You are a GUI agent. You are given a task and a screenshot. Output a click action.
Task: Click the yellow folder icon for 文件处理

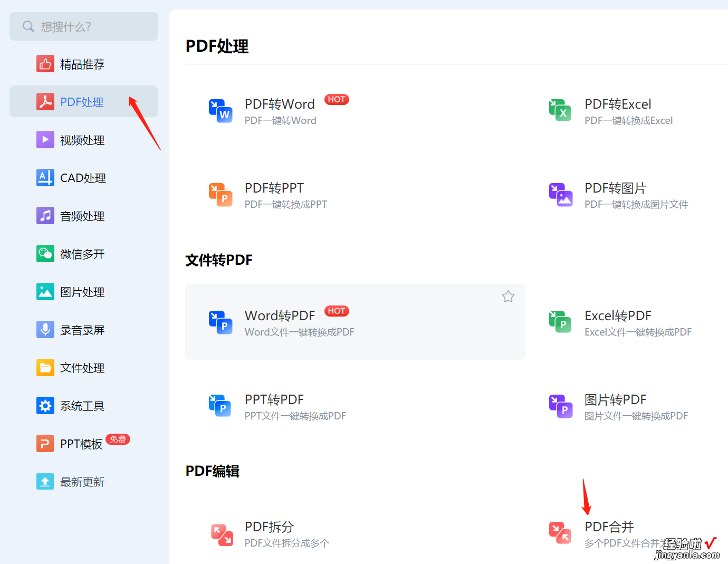click(x=45, y=368)
